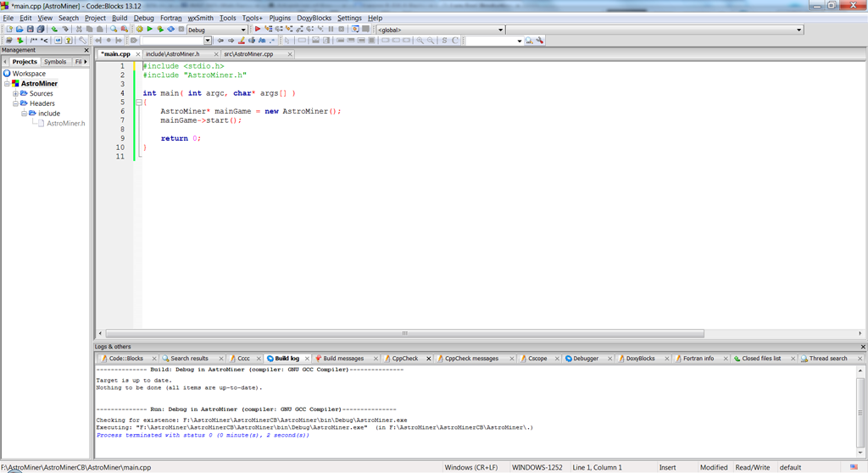
Task: Zoom in with the magnifier plus icon
Action: point(420,41)
